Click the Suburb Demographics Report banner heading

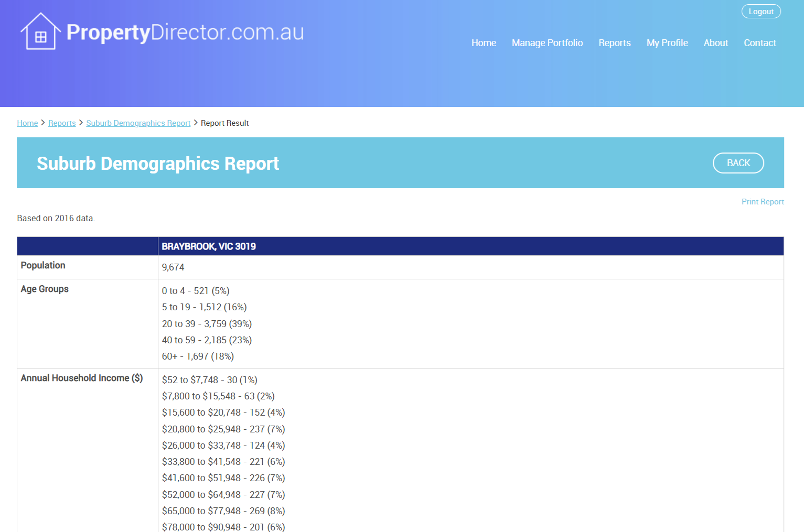(158, 164)
